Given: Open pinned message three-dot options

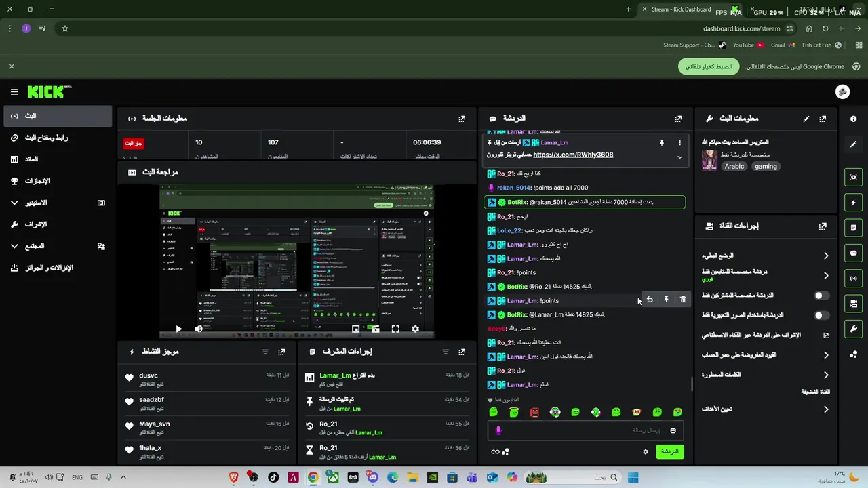Looking at the screenshot, I should (x=679, y=143).
